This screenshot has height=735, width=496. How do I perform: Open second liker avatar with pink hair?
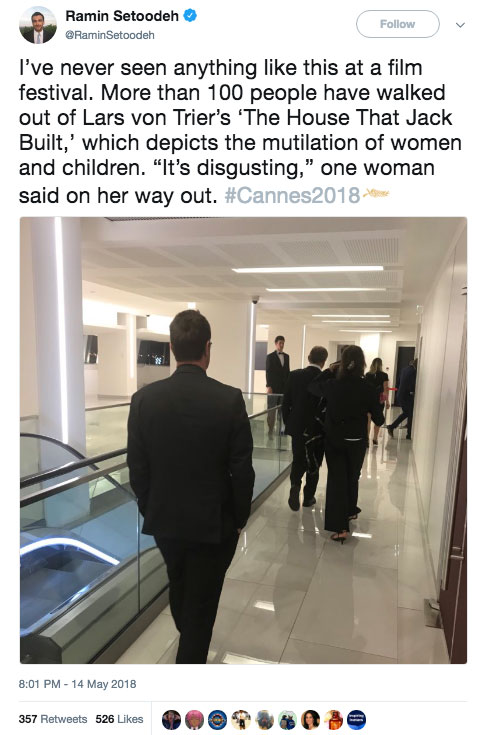[195, 720]
